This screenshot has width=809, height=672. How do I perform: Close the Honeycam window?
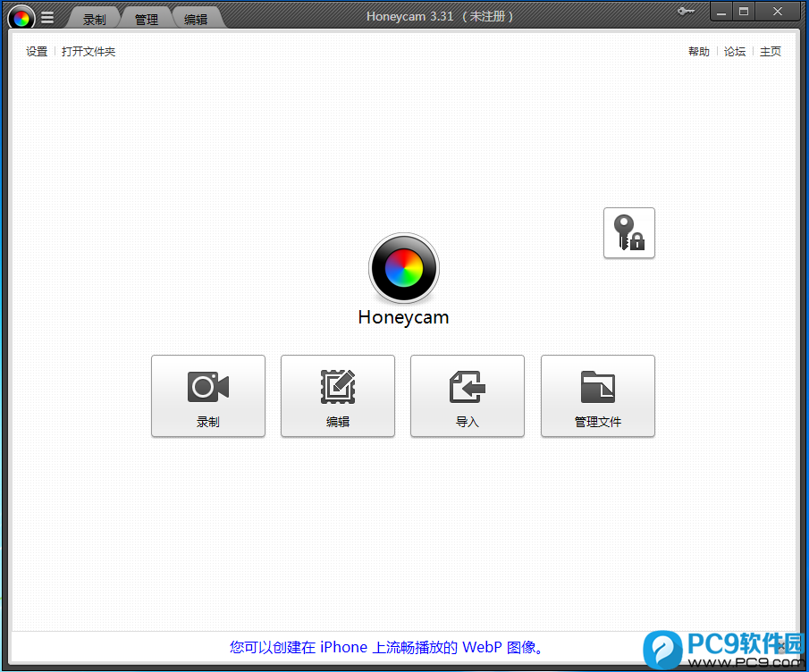[x=778, y=12]
